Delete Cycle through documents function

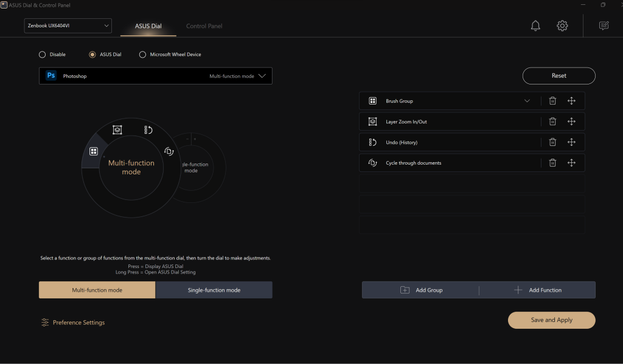point(552,163)
